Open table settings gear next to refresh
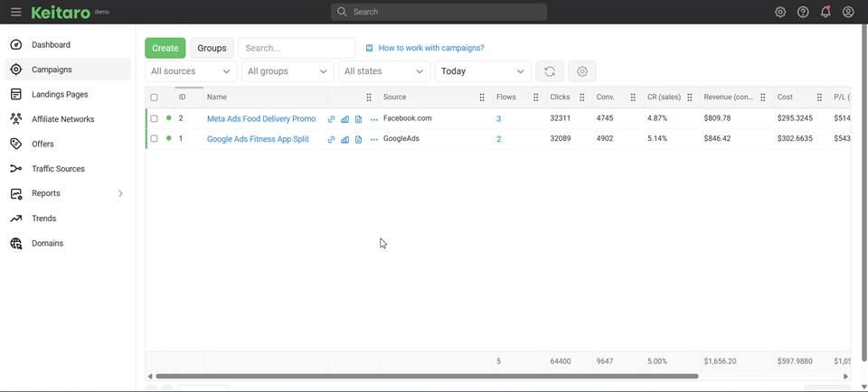Image resolution: width=868 pixels, height=392 pixels. (582, 71)
